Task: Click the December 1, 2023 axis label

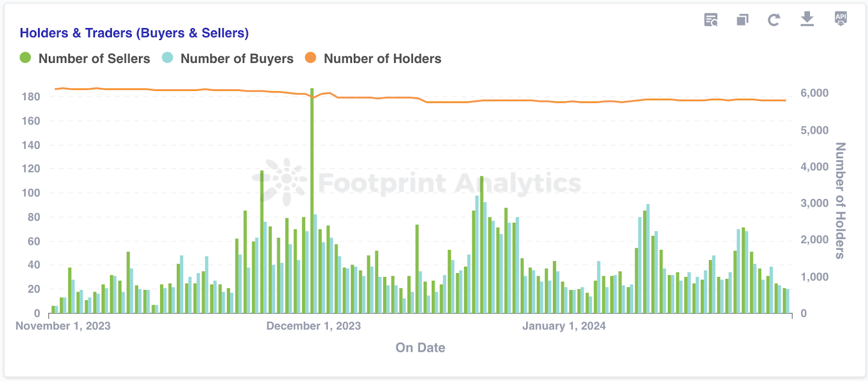Action: (x=313, y=326)
